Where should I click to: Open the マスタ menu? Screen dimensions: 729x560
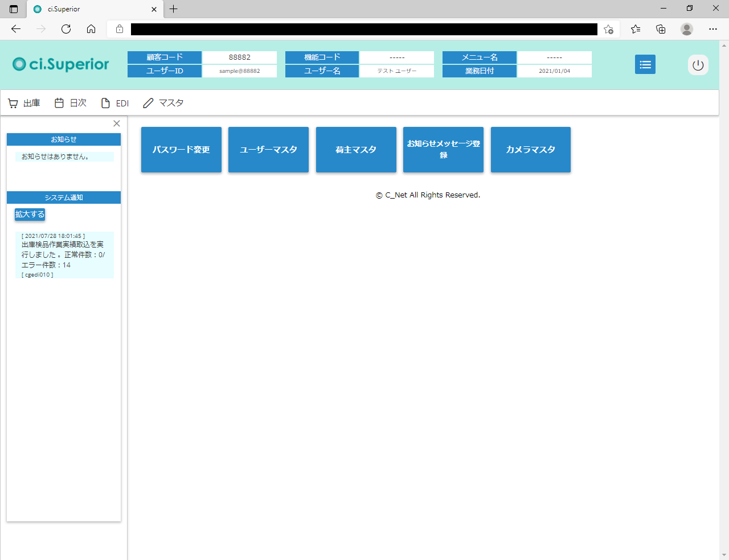point(163,103)
